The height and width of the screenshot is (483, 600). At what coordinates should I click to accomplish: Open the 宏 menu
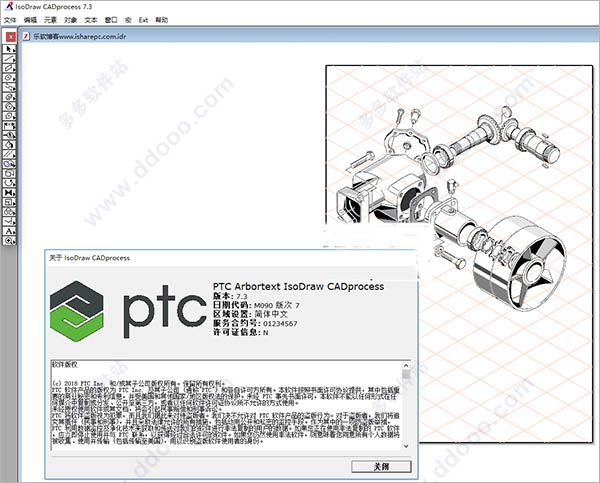(128, 20)
